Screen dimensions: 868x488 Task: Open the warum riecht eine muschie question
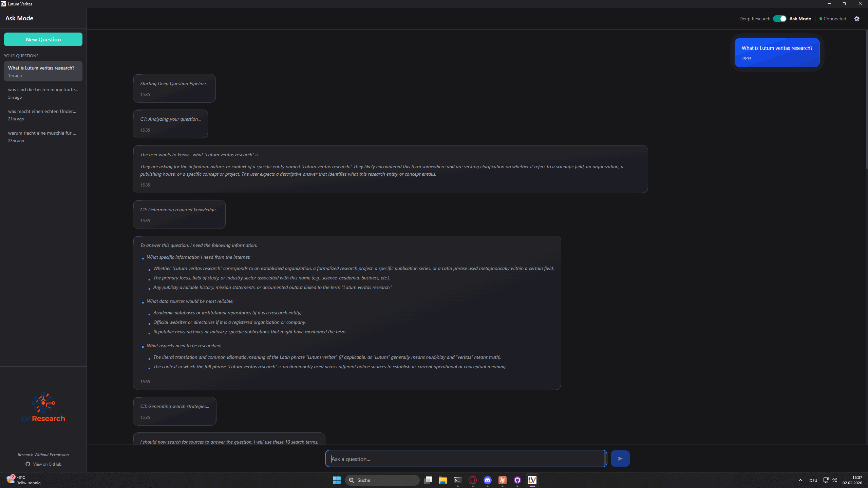click(43, 136)
